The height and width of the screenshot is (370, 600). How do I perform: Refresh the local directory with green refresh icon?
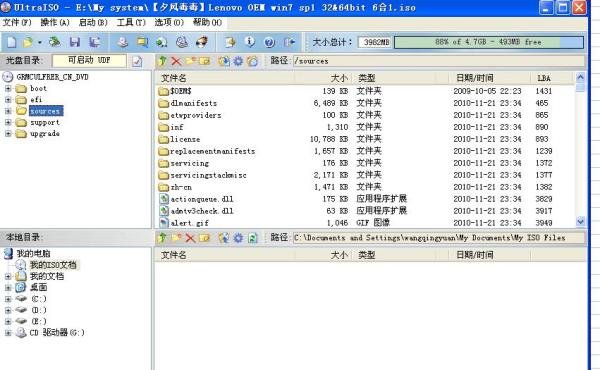click(252, 238)
